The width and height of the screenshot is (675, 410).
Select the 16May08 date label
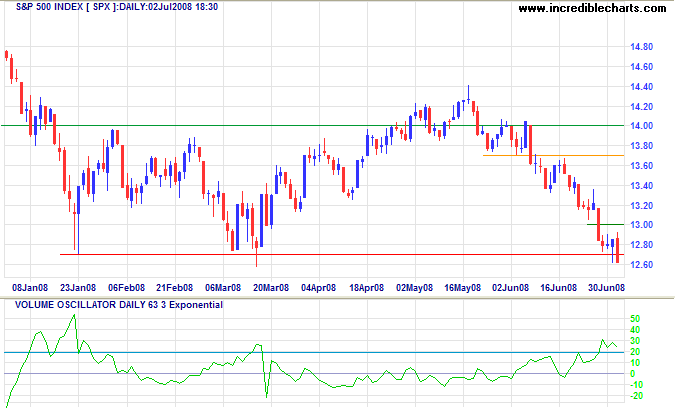(x=463, y=288)
